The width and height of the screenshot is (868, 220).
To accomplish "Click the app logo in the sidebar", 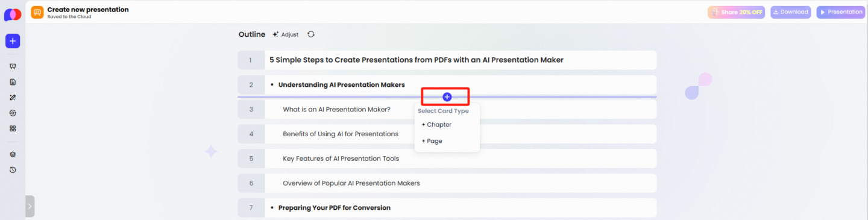I will pyautogui.click(x=13, y=14).
